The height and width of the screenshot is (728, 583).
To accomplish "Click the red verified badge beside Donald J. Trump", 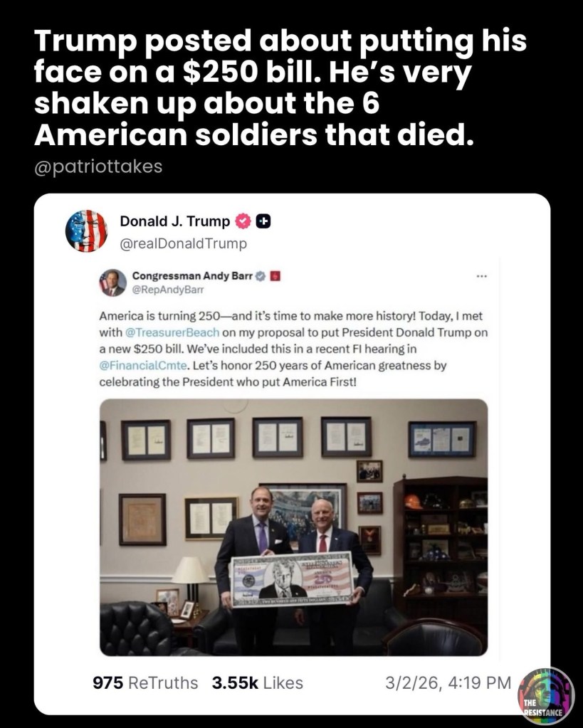I will [243, 221].
